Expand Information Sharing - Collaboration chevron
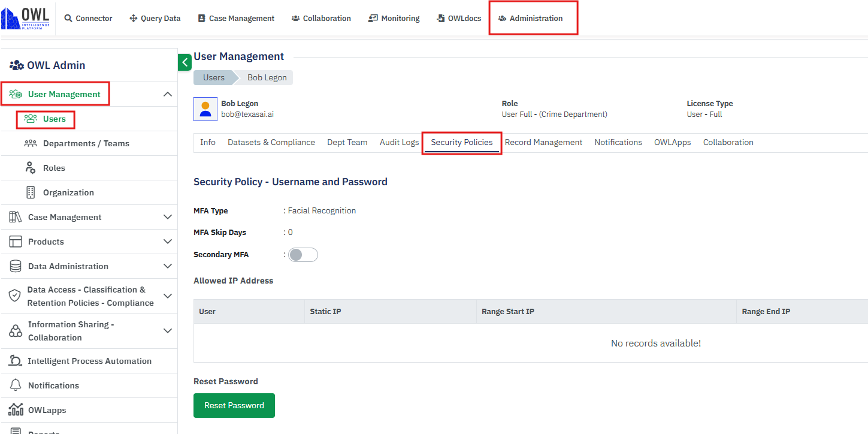Image resolution: width=868 pixels, height=434 pixels. (x=168, y=331)
